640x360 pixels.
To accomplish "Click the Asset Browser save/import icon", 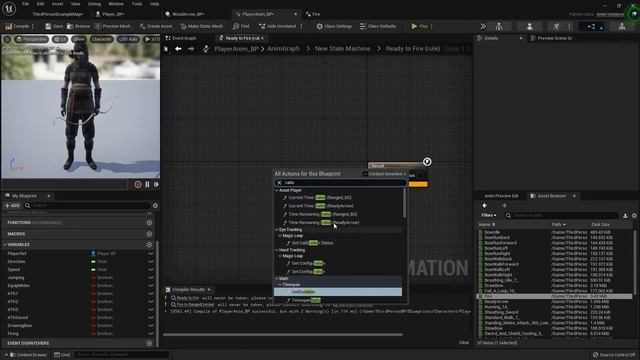I will (x=625, y=216).
